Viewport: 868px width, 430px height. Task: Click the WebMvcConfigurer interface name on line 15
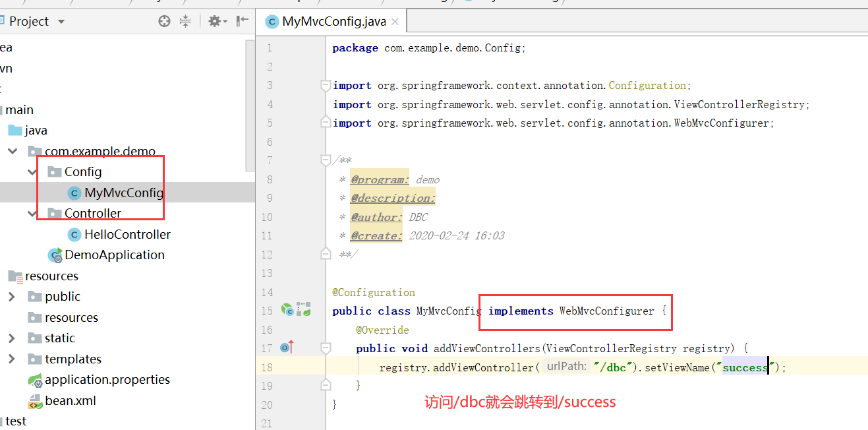pos(607,311)
